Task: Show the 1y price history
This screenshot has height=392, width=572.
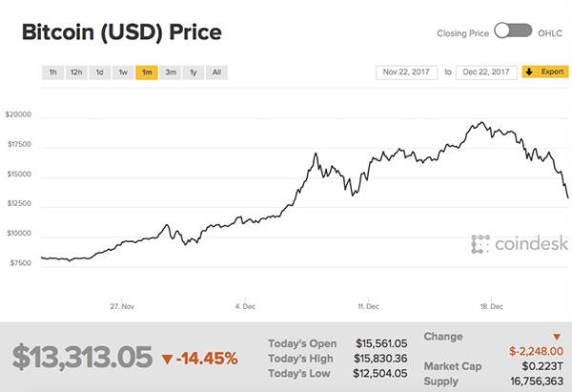Action: coord(194,72)
